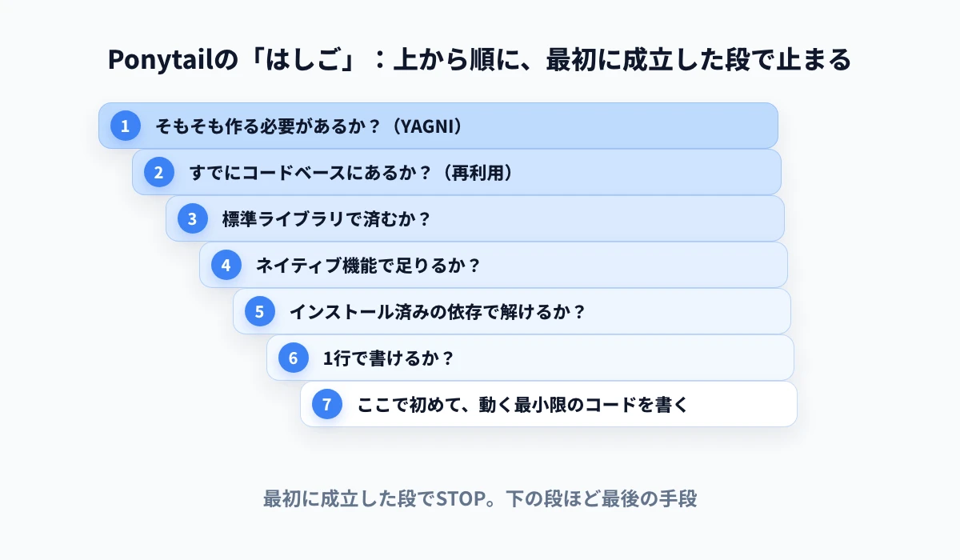The image size is (960, 560).
Task: Click the インストール済みの依存 step label
Action: click(x=438, y=312)
